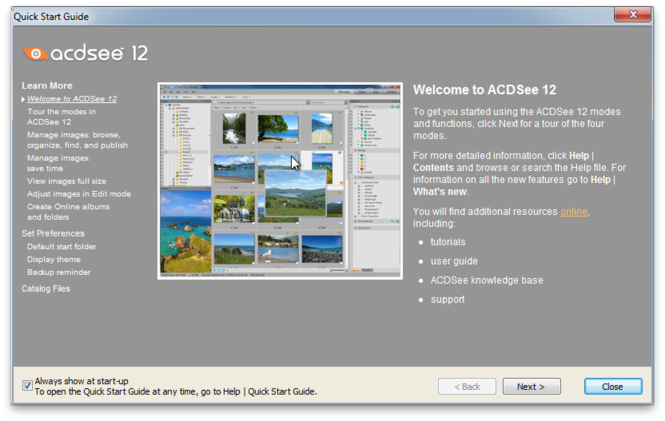The image size is (665, 421).
Task: Select Manage images: browse, organize, find, publish
Action: (77, 140)
